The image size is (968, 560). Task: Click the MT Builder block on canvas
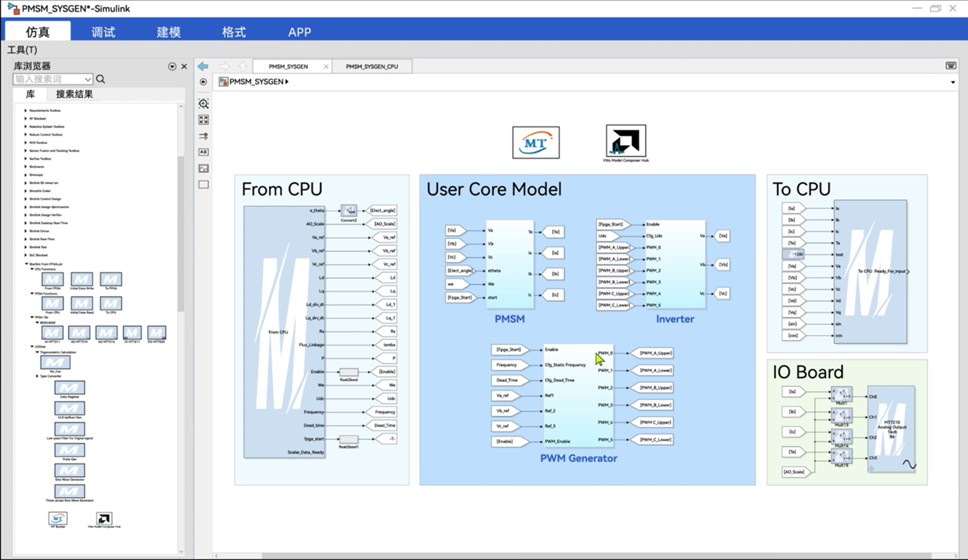(x=536, y=142)
